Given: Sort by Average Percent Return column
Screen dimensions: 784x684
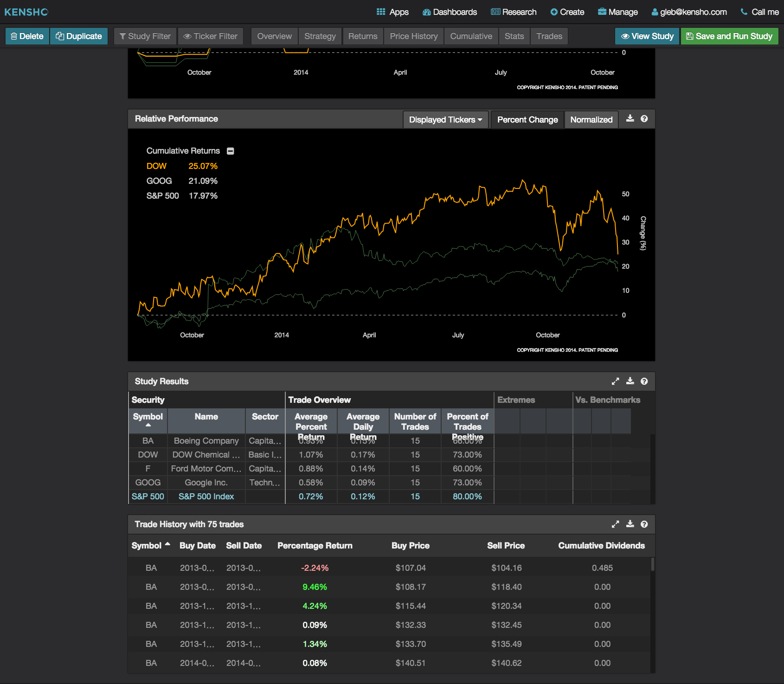Looking at the screenshot, I should 311,421.
